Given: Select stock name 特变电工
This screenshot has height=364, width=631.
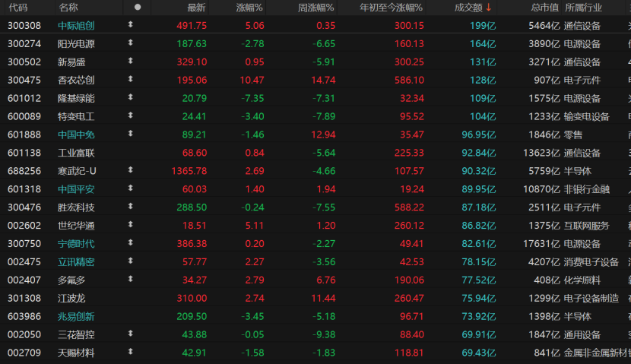Looking at the screenshot, I should click(x=76, y=116).
